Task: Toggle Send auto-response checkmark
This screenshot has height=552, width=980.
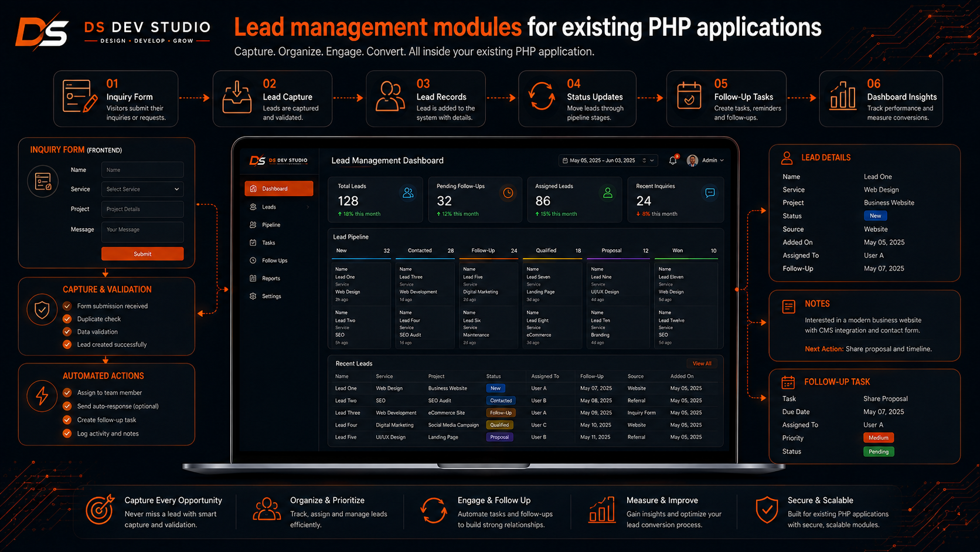Action: (67, 407)
